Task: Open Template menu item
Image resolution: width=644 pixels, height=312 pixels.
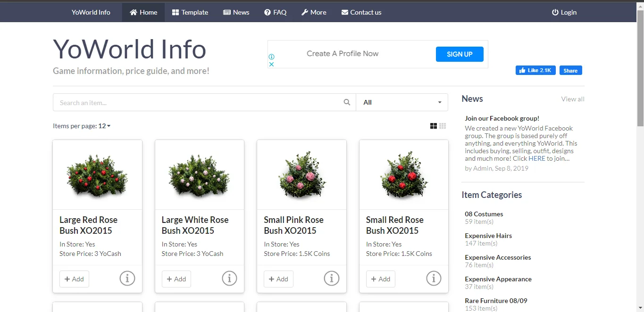Action: [190, 12]
